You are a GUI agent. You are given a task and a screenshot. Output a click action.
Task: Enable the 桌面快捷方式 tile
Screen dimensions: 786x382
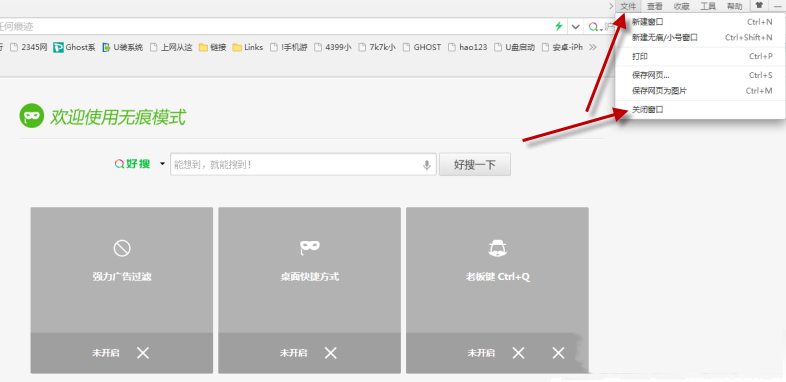(x=310, y=290)
